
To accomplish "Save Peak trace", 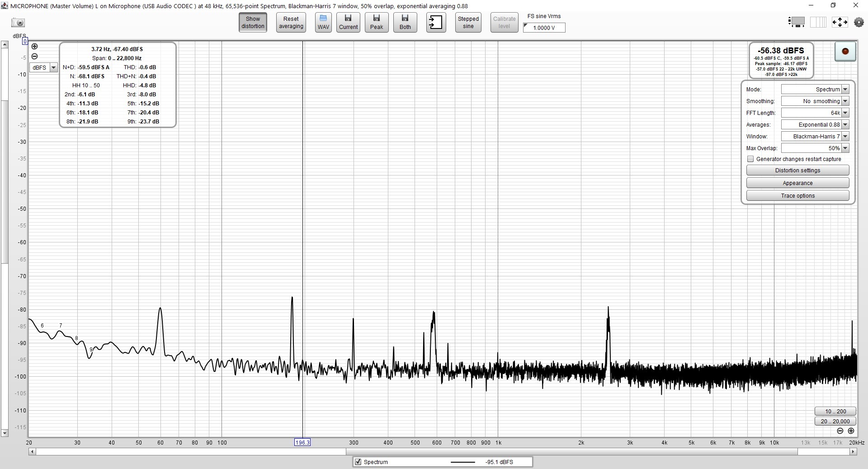I will (377, 23).
